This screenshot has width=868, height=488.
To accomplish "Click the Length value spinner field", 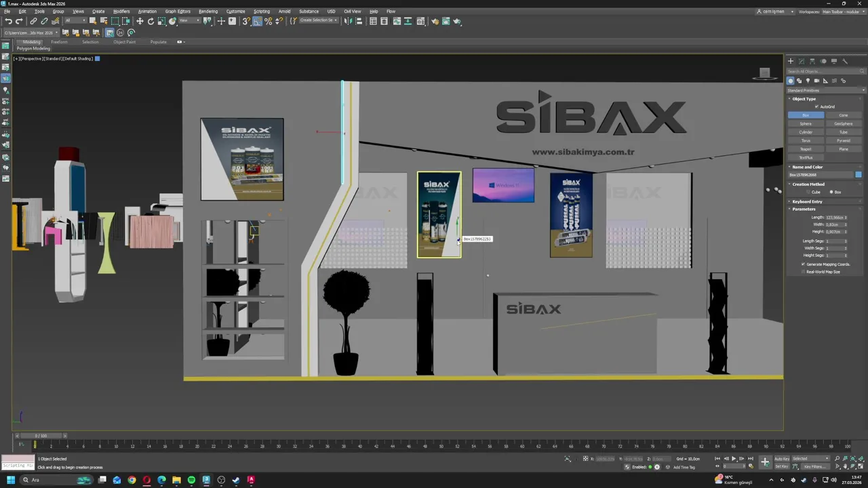I will [835, 218].
